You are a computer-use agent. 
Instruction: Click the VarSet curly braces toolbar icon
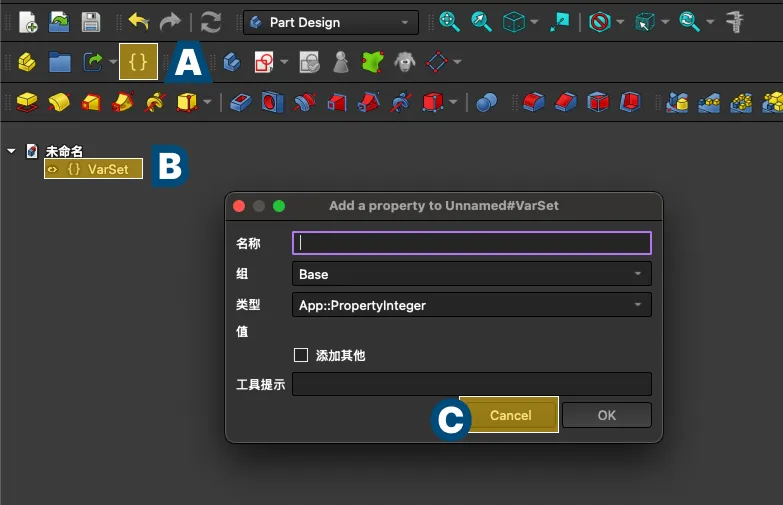coord(138,62)
